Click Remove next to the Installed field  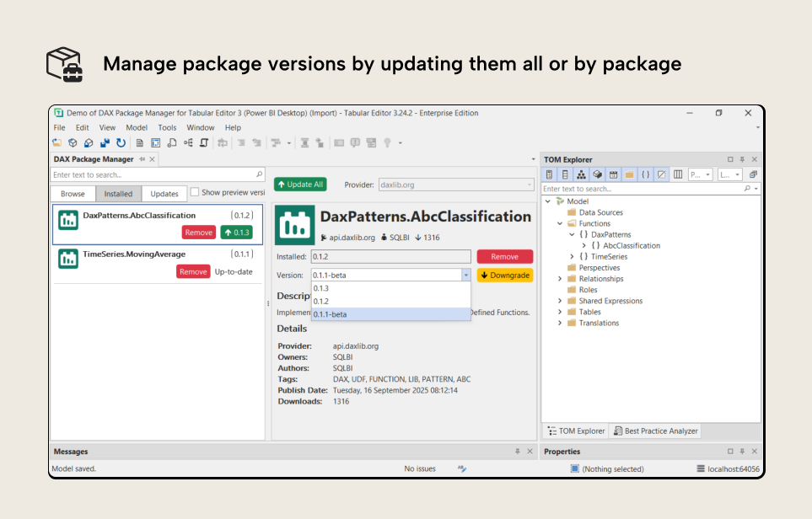pyautogui.click(x=505, y=257)
